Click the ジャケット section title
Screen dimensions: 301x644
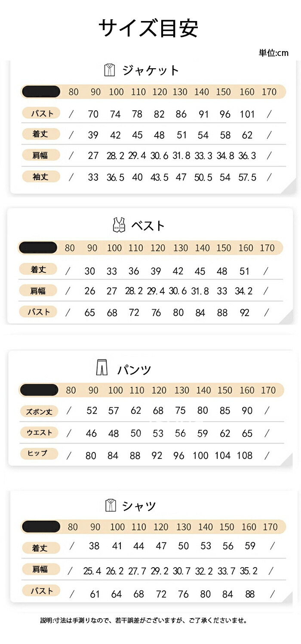[150, 70]
